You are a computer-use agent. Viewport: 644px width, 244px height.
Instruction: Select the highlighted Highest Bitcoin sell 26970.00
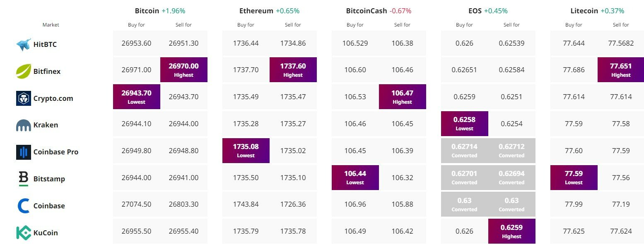pyautogui.click(x=183, y=70)
